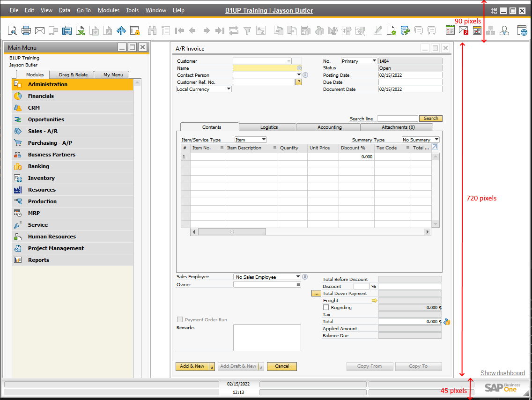The image size is (532, 400).
Task: Click the Filter funnel toolbar icon
Action: [x=247, y=31]
